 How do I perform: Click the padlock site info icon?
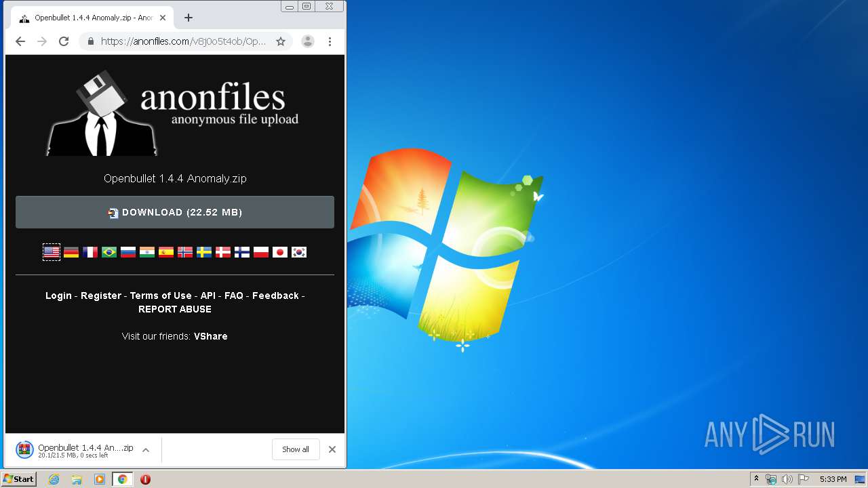point(91,41)
